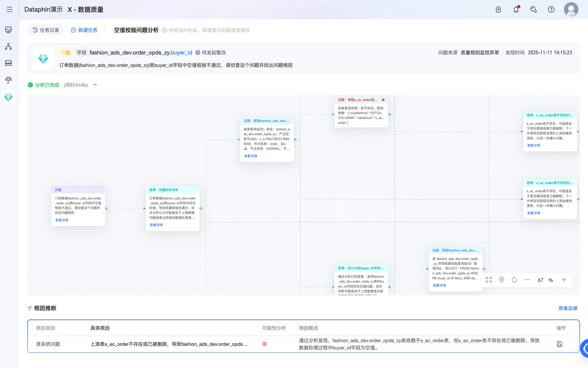Screen dimensions: 588x368
Task: Zoom out with the minus button
Action: [x=527, y=280]
